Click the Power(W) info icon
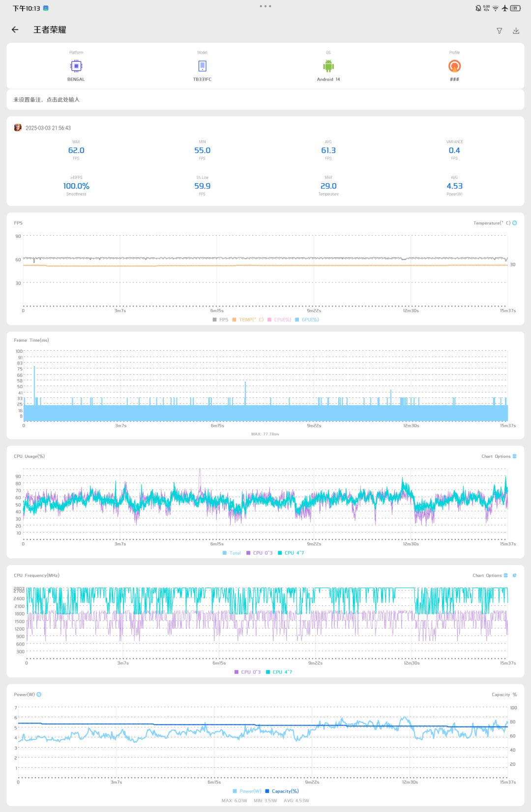The image size is (531, 812). pos(39,695)
